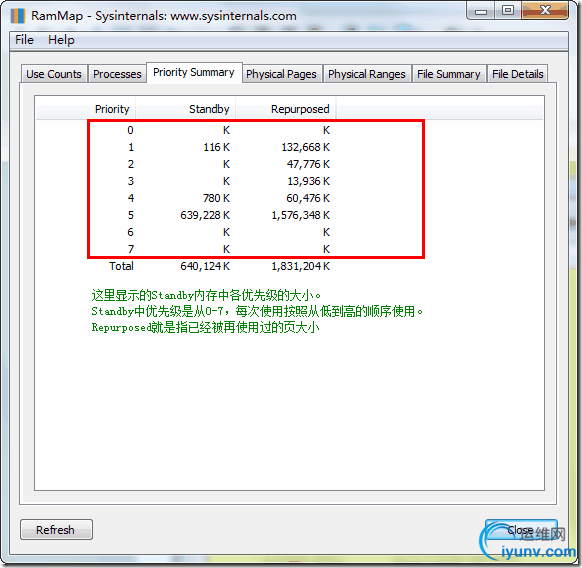Image resolution: width=582 pixels, height=568 pixels.
Task: Click the Repurposed value 132,668 K
Action: click(x=305, y=147)
